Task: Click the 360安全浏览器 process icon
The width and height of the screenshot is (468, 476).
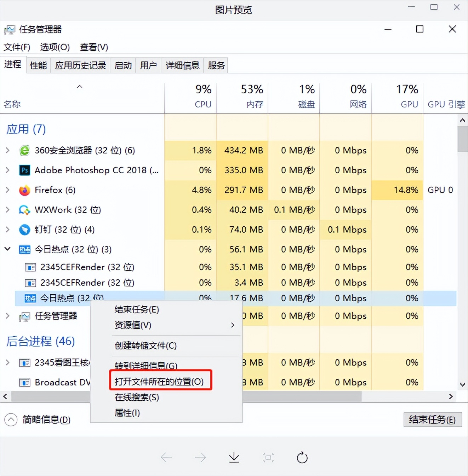Action: 24,150
